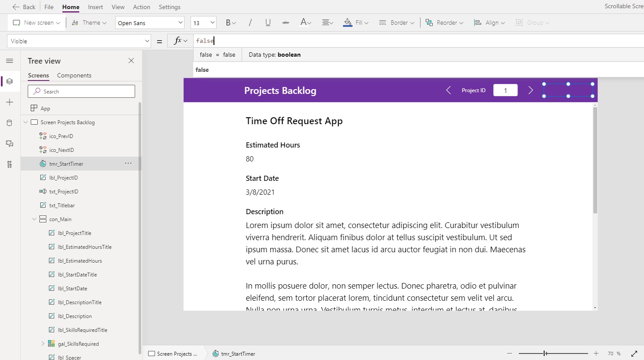Collapse the left navigation with the hamburger icon
Screen dimensions: 644x360
point(10,61)
